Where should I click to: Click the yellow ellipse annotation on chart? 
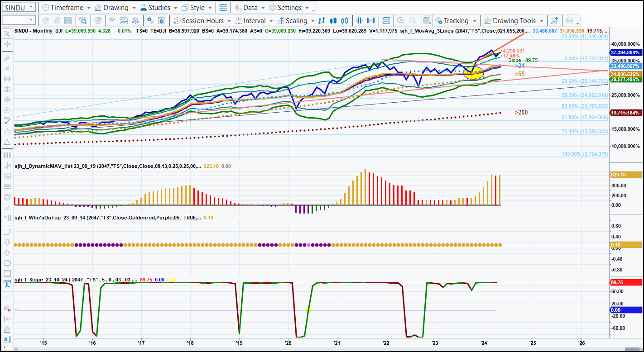[x=473, y=72]
